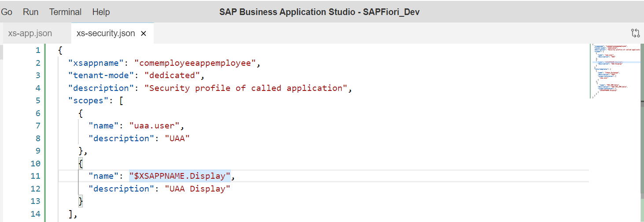Open the source control compare icon
This screenshot has width=644, height=222.
[635, 33]
